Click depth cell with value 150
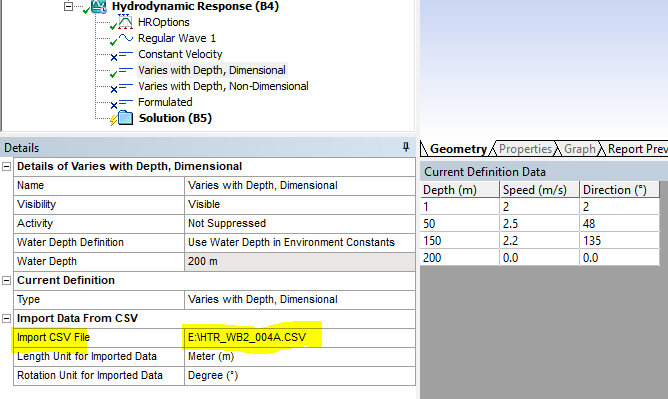The width and height of the screenshot is (668, 399). pyautogui.click(x=460, y=241)
